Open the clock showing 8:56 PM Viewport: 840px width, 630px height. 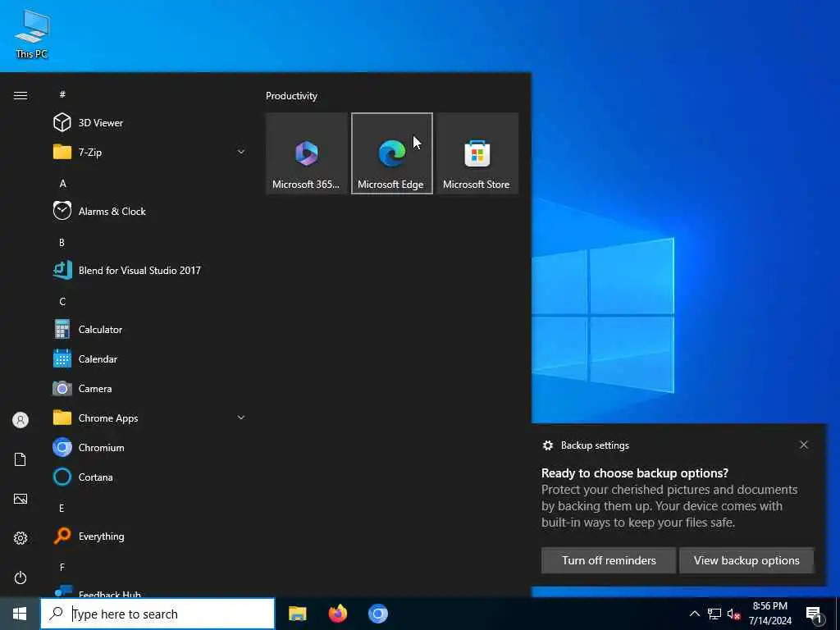pyautogui.click(x=769, y=614)
